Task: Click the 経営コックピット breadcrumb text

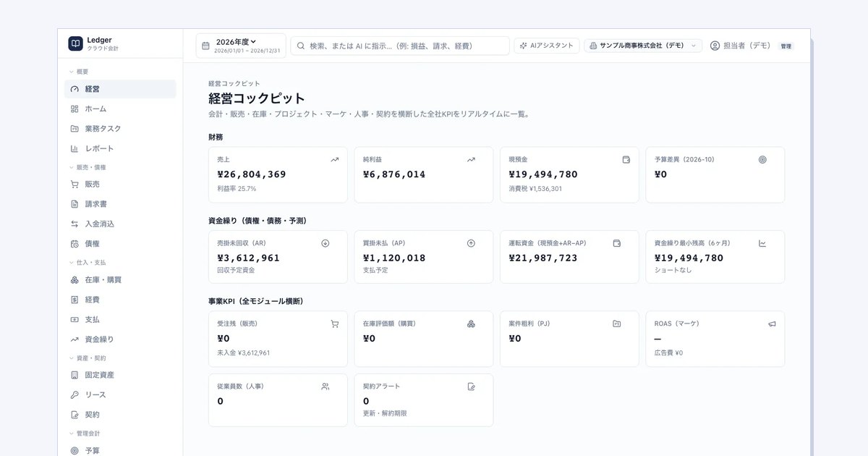Action: [x=234, y=84]
